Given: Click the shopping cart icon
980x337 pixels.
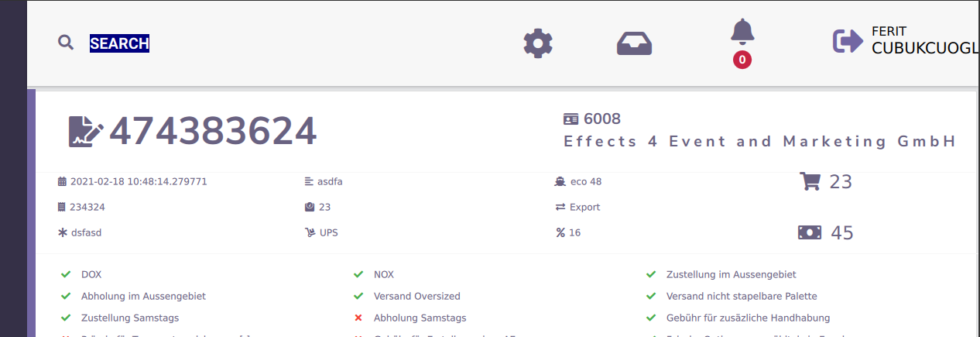Looking at the screenshot, I should [x=810, y=181].
